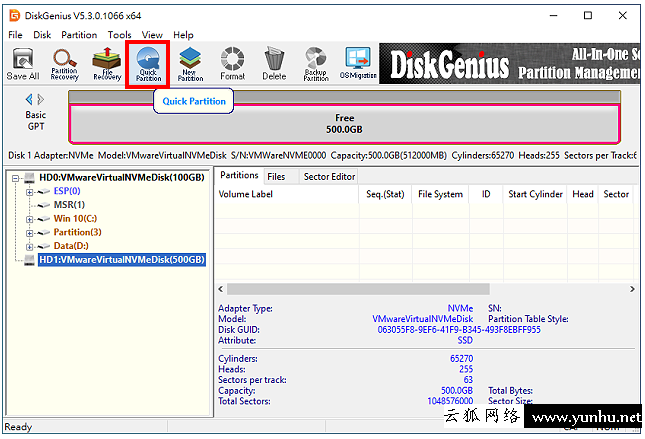
Task: Click the Head column header
Action: pos(582,194)
